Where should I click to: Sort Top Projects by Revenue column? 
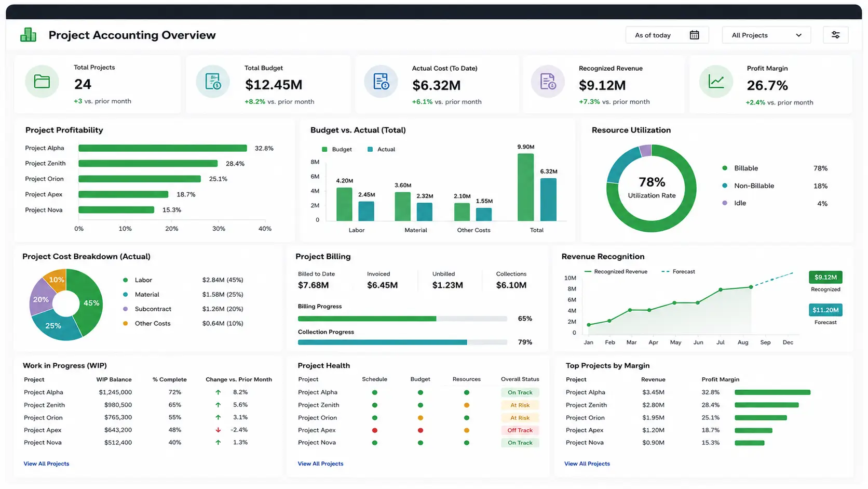653,379
